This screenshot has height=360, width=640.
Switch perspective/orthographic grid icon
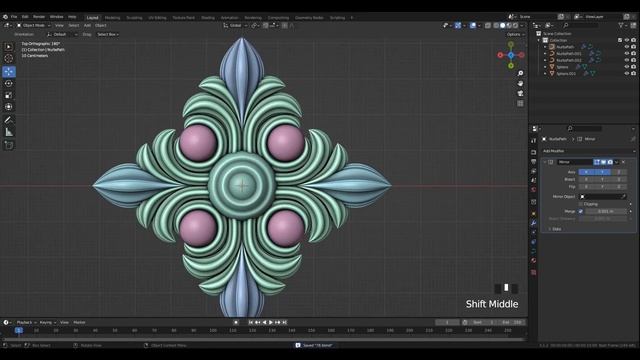(520, 104)
